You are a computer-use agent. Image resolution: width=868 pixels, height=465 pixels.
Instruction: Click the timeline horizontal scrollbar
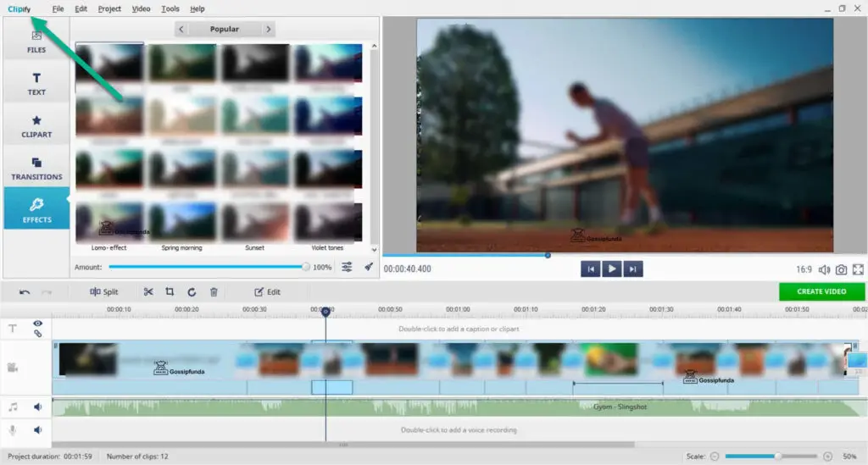click(343, 445)
